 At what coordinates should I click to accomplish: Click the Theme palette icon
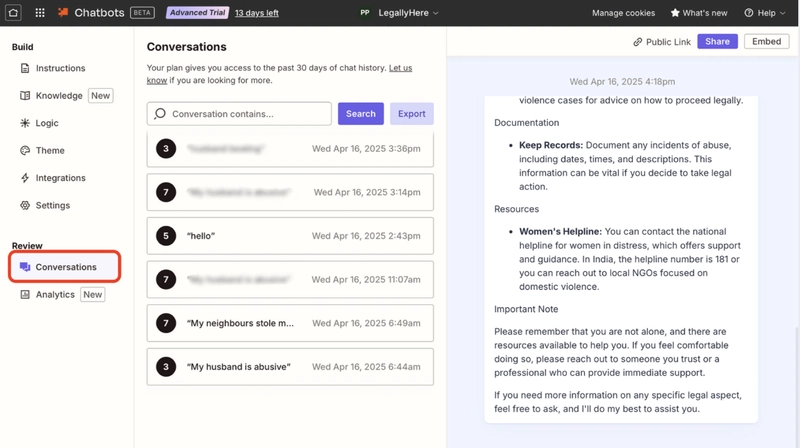(24, 151)
